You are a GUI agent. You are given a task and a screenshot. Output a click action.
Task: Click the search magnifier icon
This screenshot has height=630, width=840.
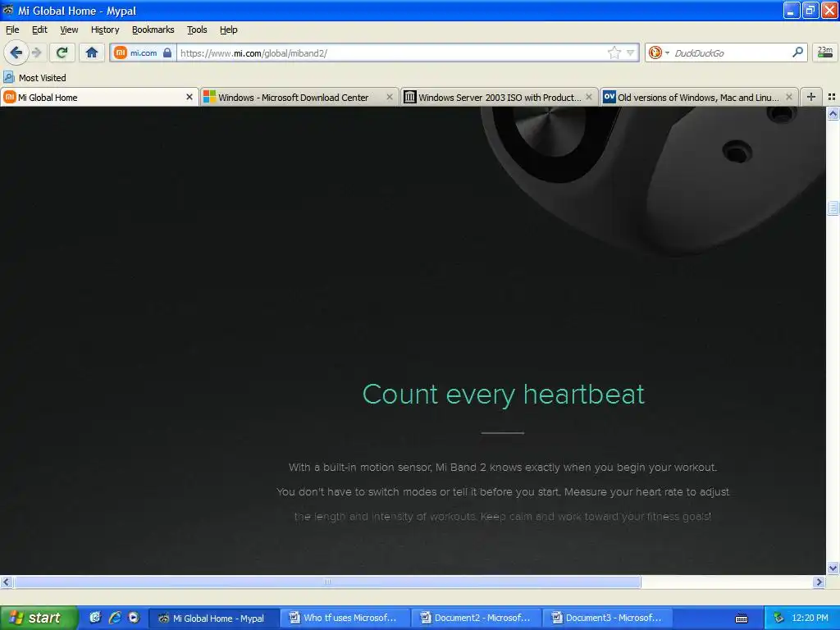797,52
